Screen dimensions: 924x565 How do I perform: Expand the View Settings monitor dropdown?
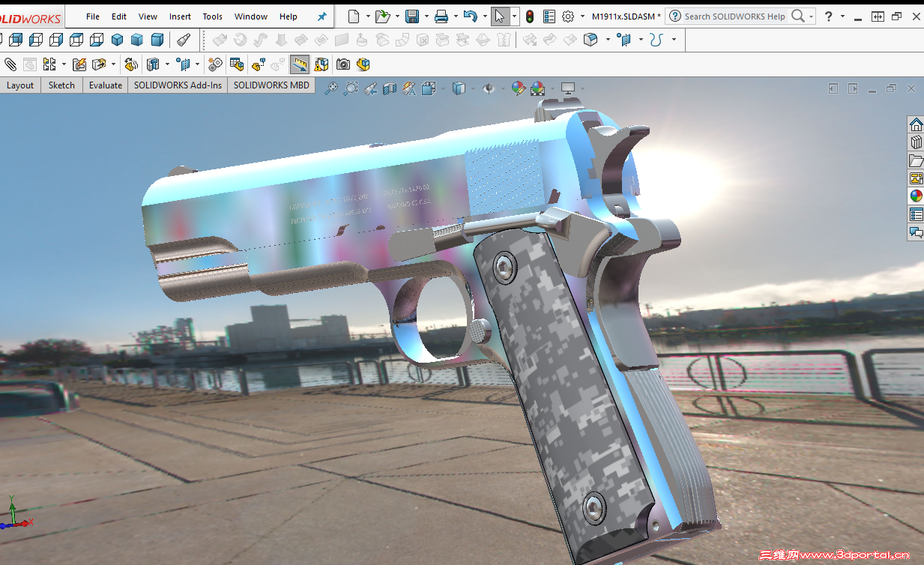pyautogui.click(x=583, y=88)
